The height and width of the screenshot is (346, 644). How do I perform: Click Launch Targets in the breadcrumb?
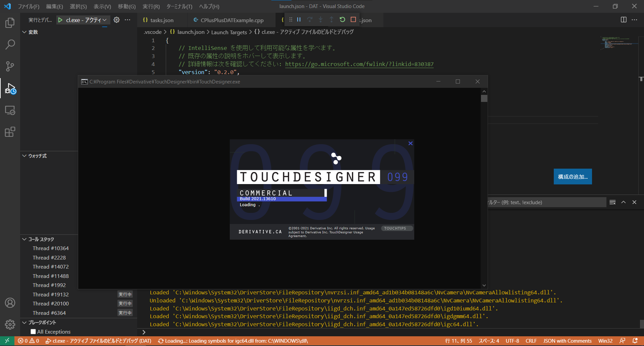click(x=229, y=32)
